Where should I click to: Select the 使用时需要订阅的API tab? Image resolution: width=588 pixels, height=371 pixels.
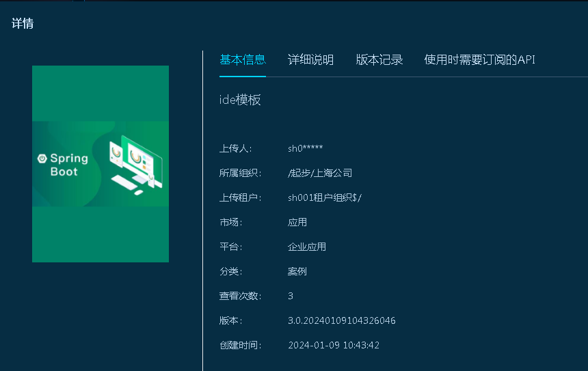479,60
